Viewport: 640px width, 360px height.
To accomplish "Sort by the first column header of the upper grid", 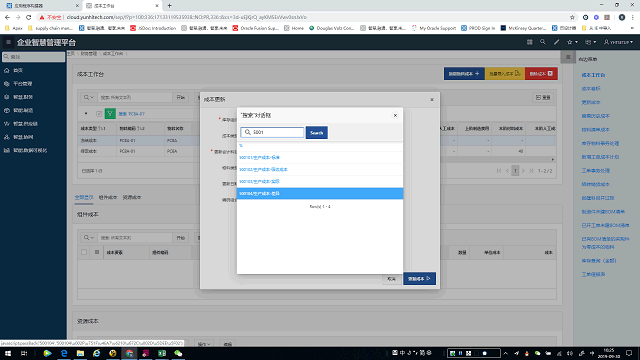I will point(93,129).
